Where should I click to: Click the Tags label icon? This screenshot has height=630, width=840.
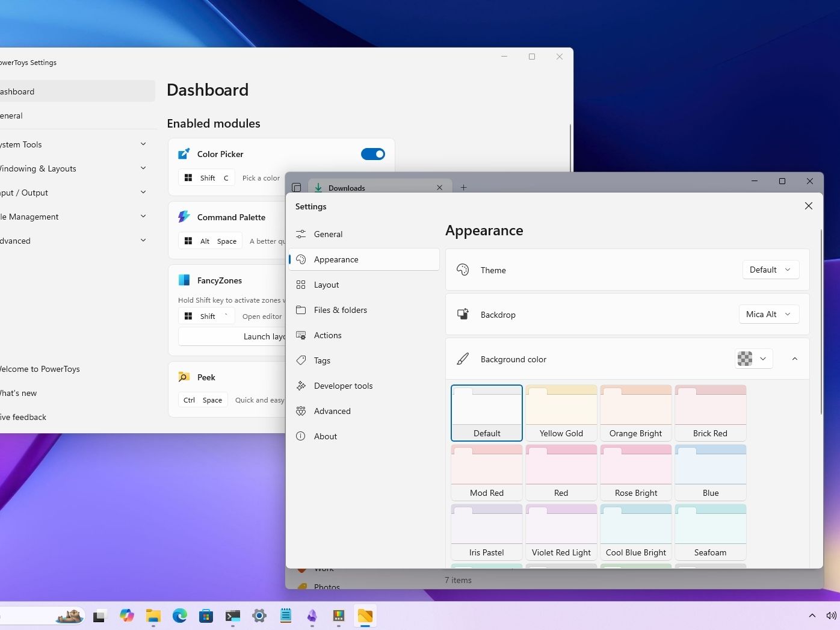(301, 360)
